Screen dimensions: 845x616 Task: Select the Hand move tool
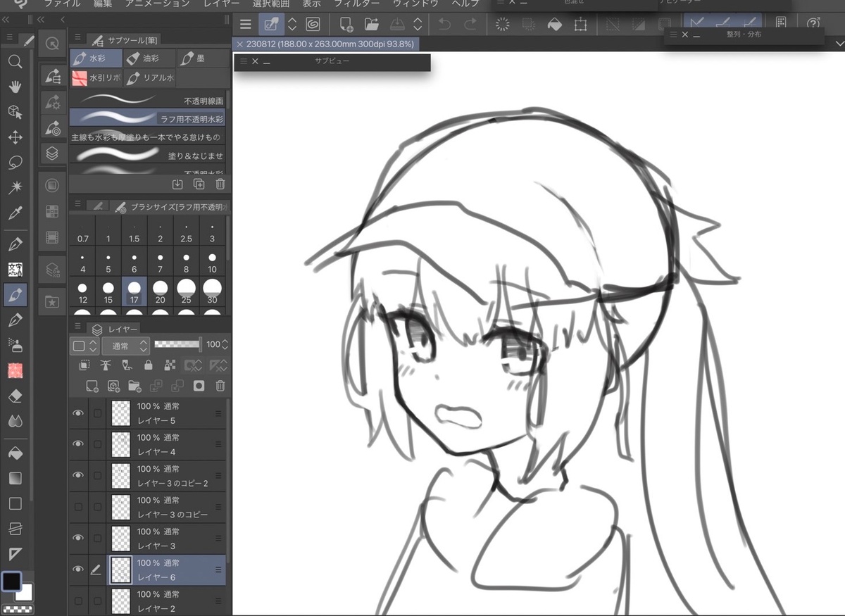click(15, 87)
